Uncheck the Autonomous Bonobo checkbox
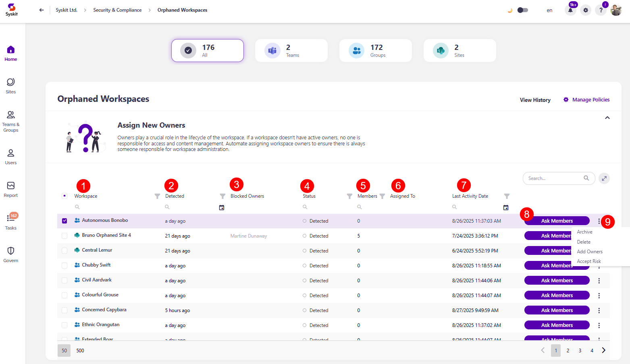The width and height of the screenshot is (630, 364). click(x=64, y=221)
